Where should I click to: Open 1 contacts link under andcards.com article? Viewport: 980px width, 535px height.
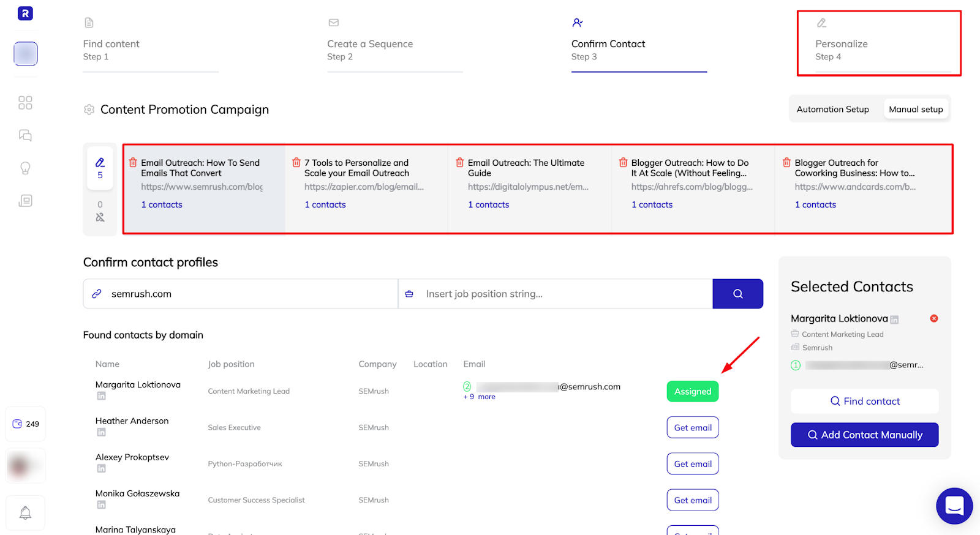click(x=816, y=204)
